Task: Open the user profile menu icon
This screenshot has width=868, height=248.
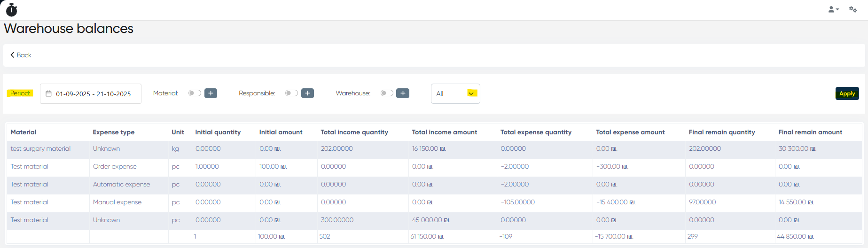Action: click(833, 9)
